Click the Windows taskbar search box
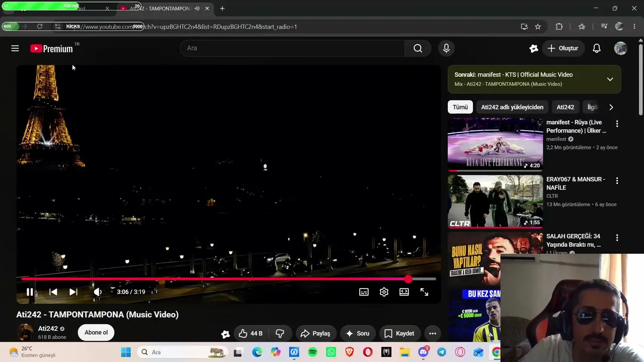The width and height of the screenshot is (644, 362). click(183, 352)
